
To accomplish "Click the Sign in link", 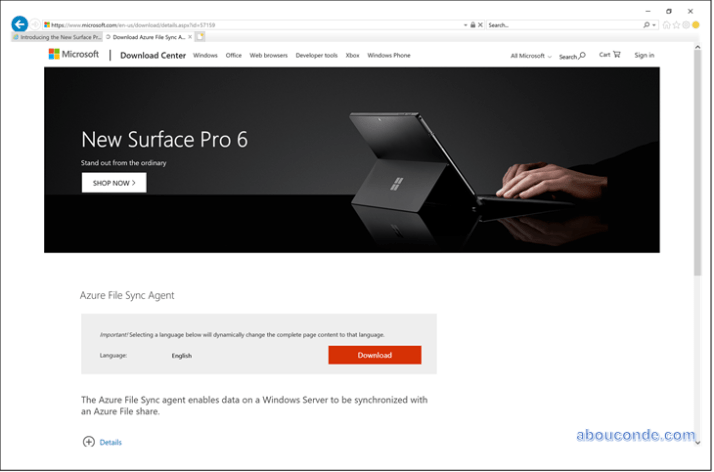I will click(644, 55).
